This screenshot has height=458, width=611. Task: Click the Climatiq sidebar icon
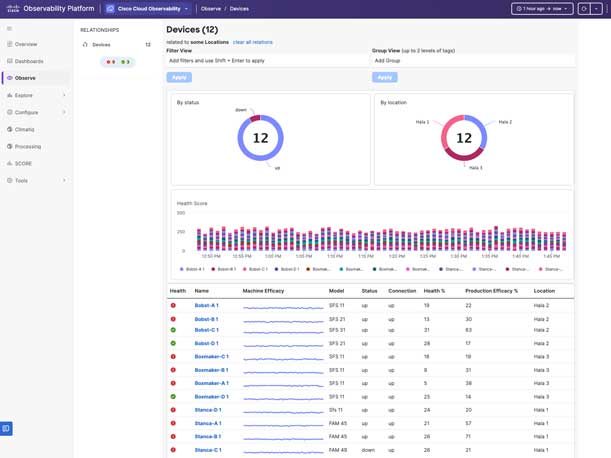10,129
